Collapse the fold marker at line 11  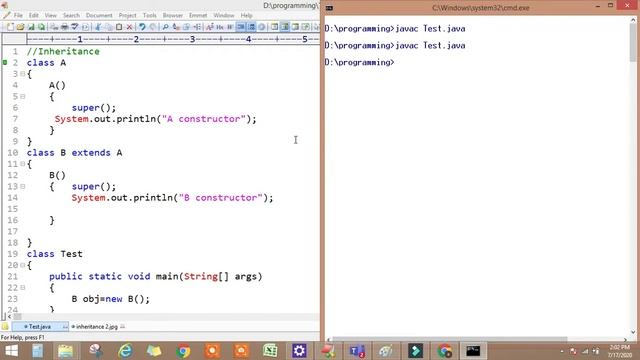coord(23,164)
